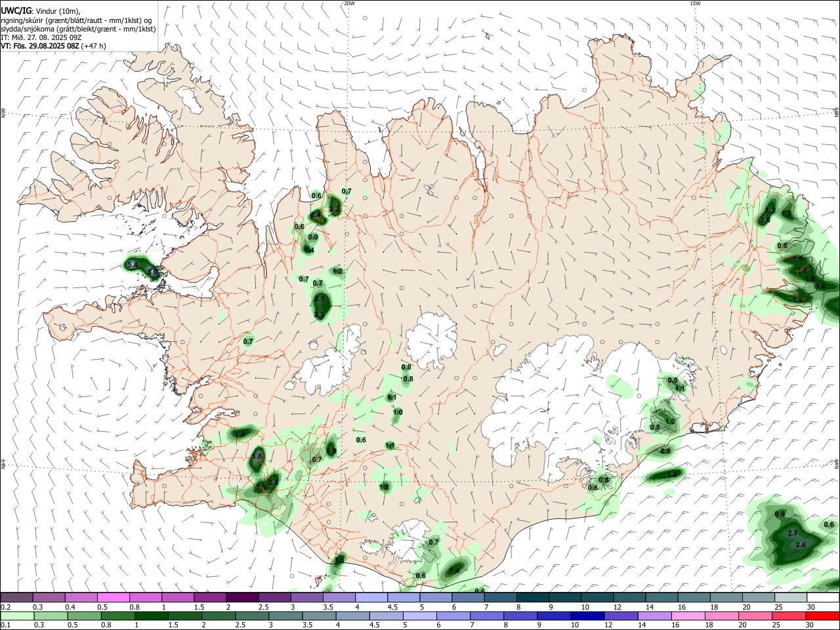The image size is (840, 630).
Task: Select the dark teal 8 mm swatch, top legend row
Action: pyautogui.click(x=532, y=598)
